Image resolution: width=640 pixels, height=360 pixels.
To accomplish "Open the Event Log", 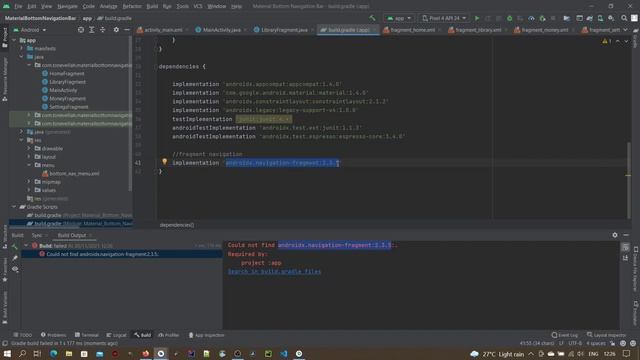I will [x=564, y=335].
